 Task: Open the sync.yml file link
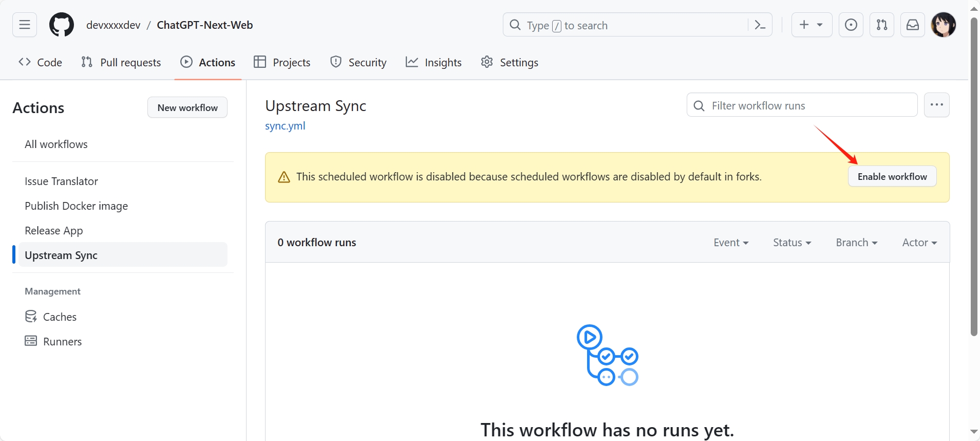[x=285, y=125]
